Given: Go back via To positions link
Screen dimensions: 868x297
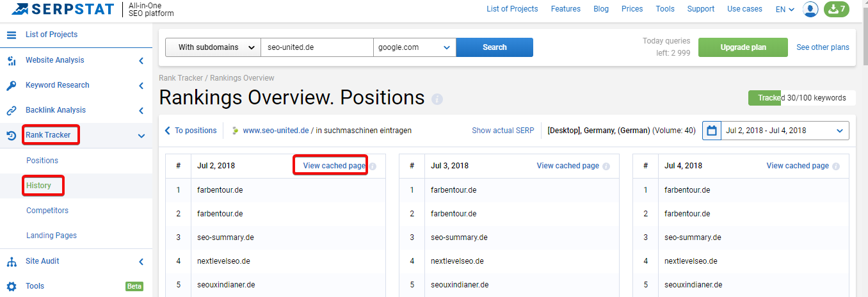Looking at the screenshot, I should tap(196, 131).
